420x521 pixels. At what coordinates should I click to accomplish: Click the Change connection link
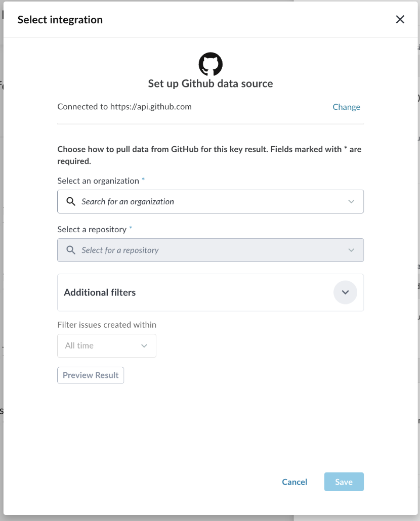pos(346,107)
